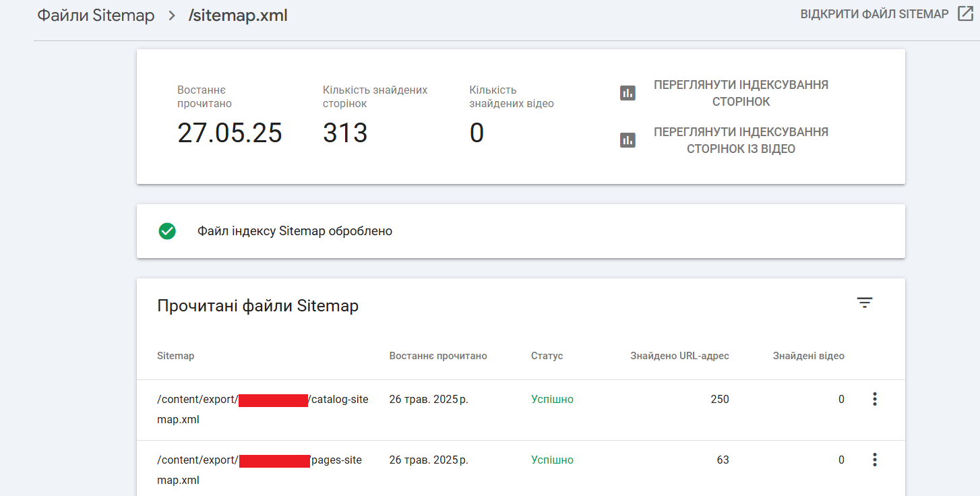
Task: Sort table by Востаннє прочитано column
Action: (x=437, y=356)
